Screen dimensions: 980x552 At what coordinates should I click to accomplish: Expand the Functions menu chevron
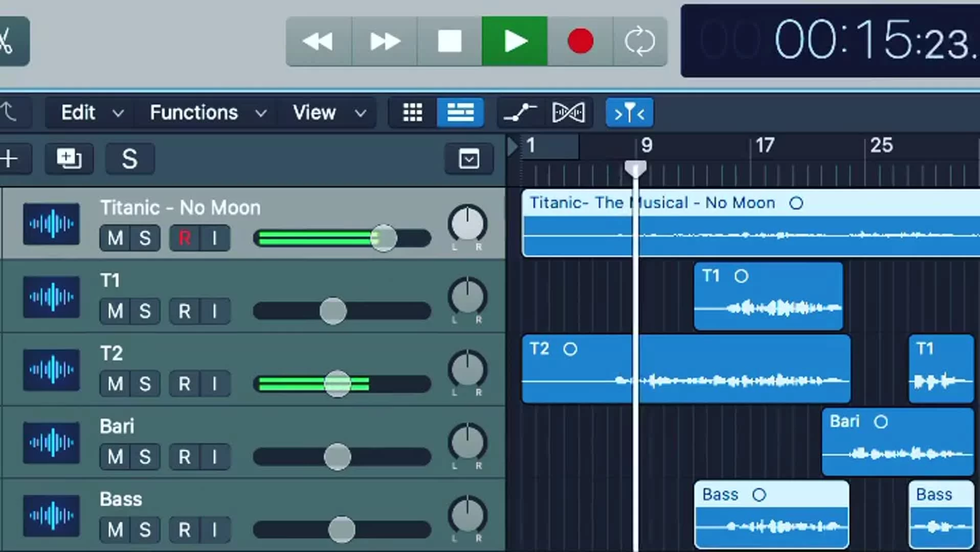coord(261,113)
